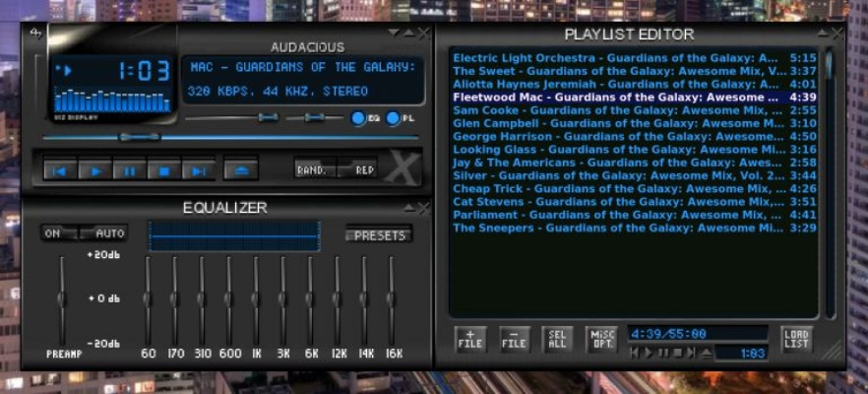Click the Previous track button
The width and height of the screenshot is (868, 394).
pos(60,170)
